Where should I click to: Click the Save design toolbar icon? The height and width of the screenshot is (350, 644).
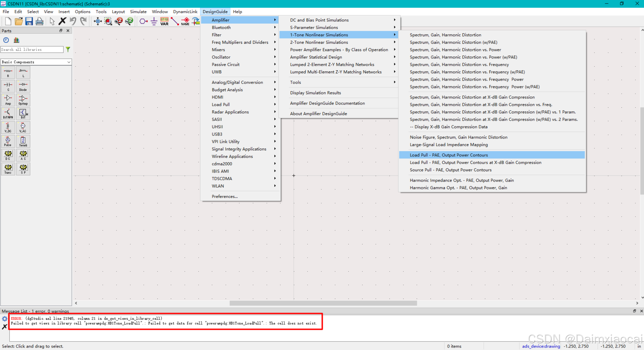pyautogui.click(x=29, y=21)
